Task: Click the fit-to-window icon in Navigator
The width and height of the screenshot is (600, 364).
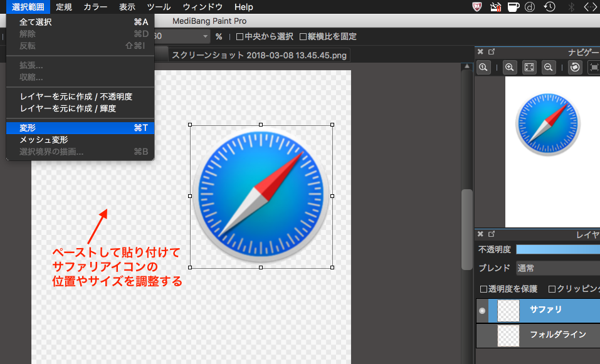Action: (529, 67)
